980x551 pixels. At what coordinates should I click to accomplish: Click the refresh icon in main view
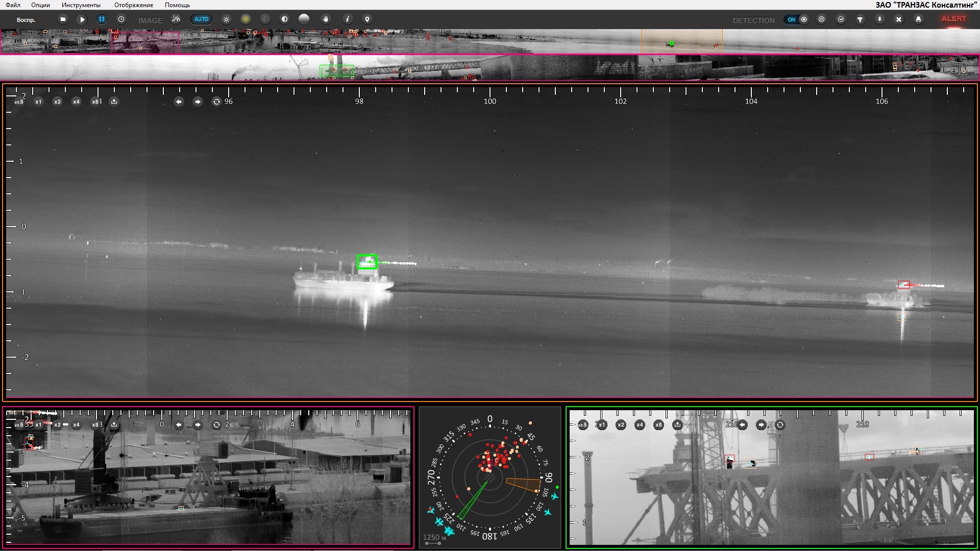pyautogui.click(x=216, y=102)
